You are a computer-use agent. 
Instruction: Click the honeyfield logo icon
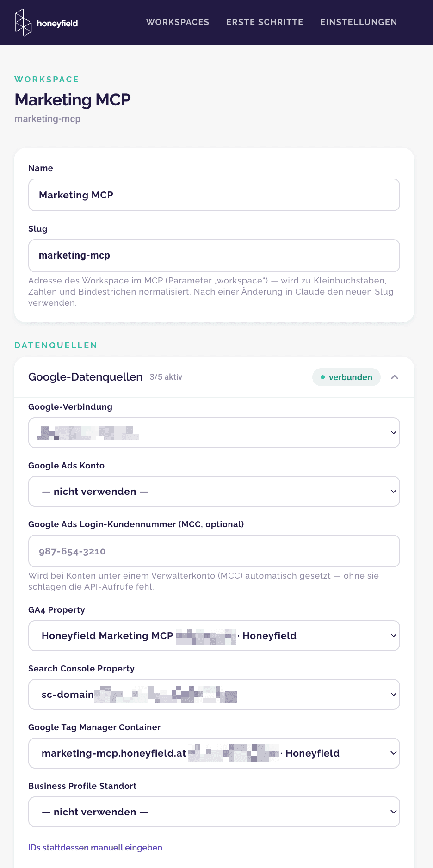[23, 23]
